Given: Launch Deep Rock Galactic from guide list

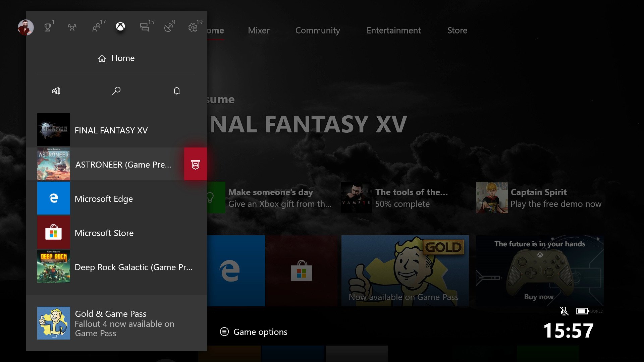Looking at the screenshot, I should pos(116,267).
